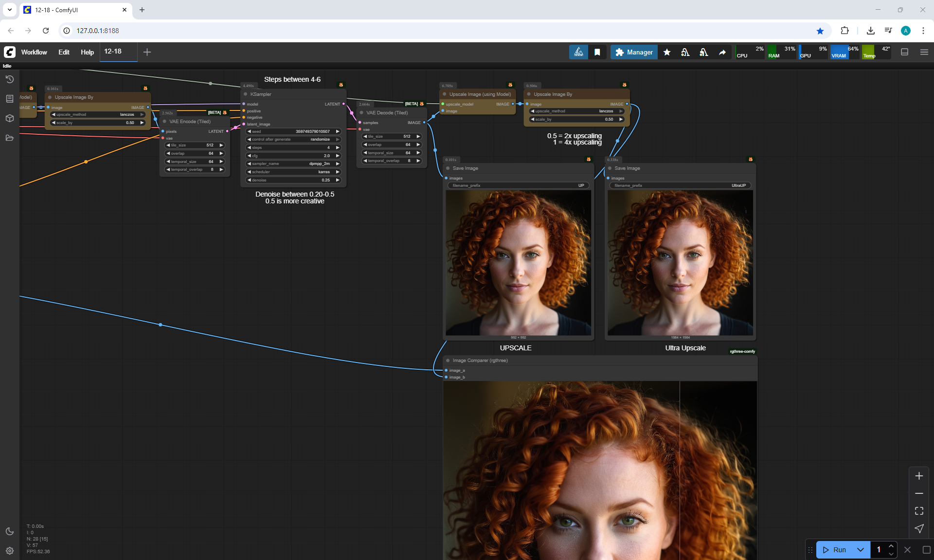Click the share arrow toolbar icon

(722, 52)
